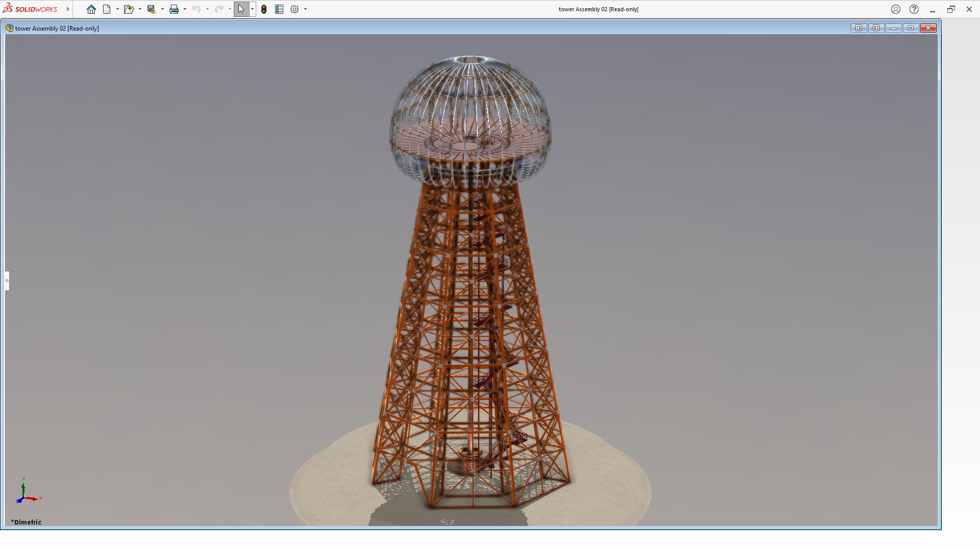This screenshot has width=980, height=550.
Task: Open the Help question mark icon
Action: [x=914, y=9]
